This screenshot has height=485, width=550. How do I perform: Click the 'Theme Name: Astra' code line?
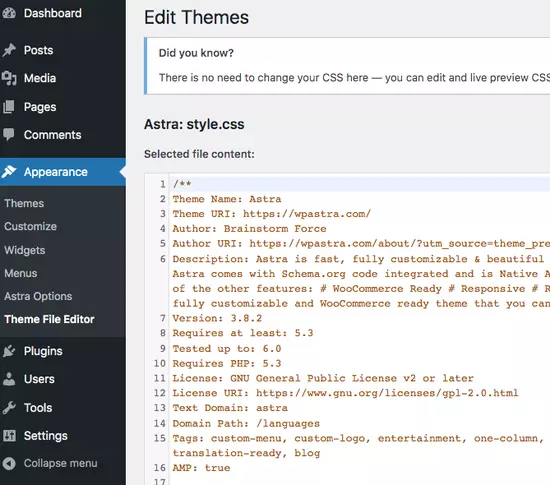tap(227, 199)
